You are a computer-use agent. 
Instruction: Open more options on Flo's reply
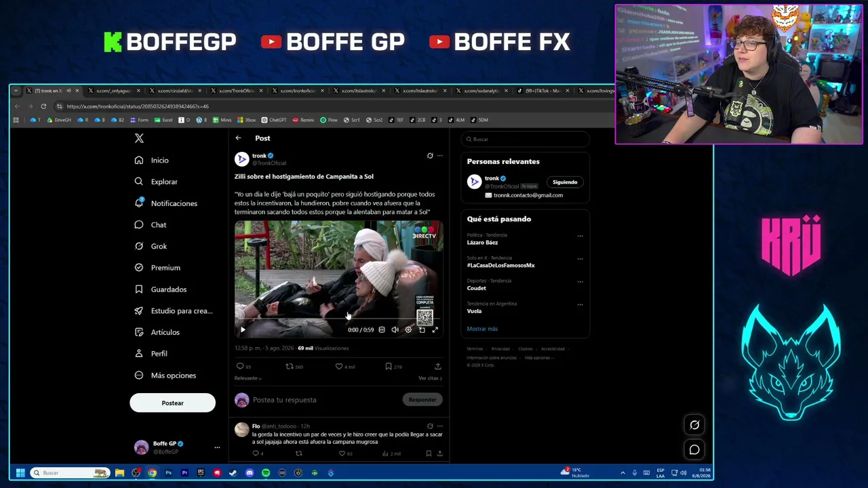tap(439, 426)
